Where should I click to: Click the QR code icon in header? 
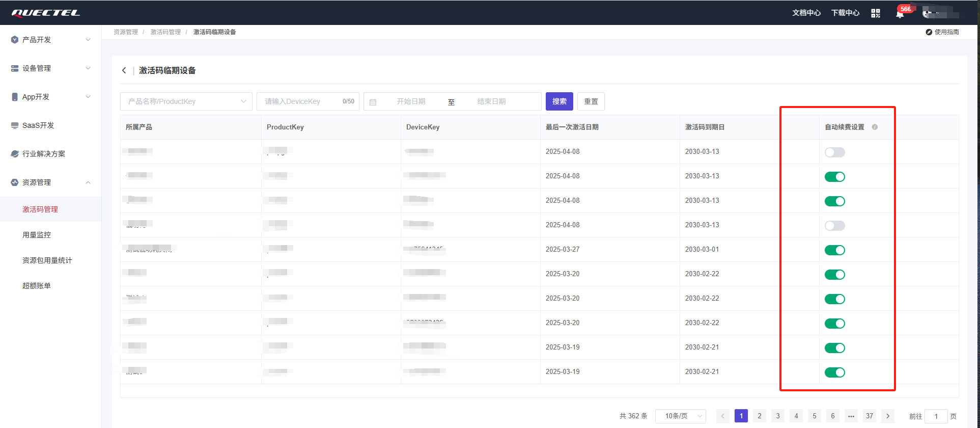click(x=876, y=13)
